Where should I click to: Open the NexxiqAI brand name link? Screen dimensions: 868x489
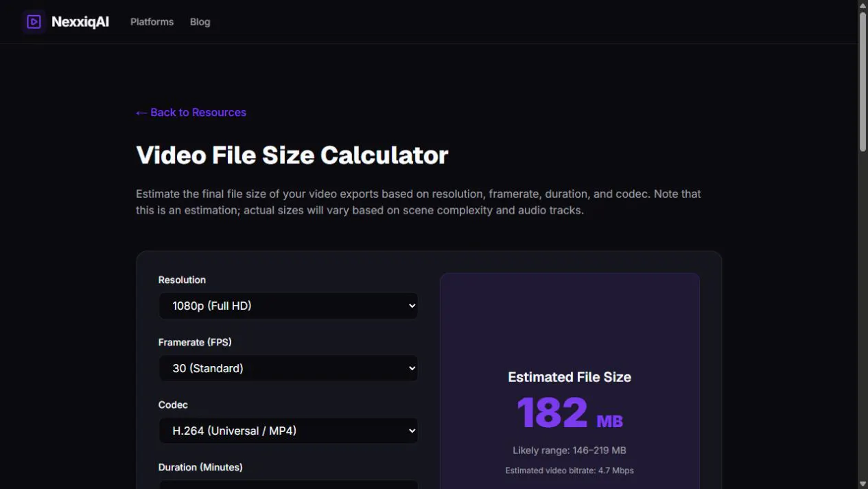tap(80, 22)
